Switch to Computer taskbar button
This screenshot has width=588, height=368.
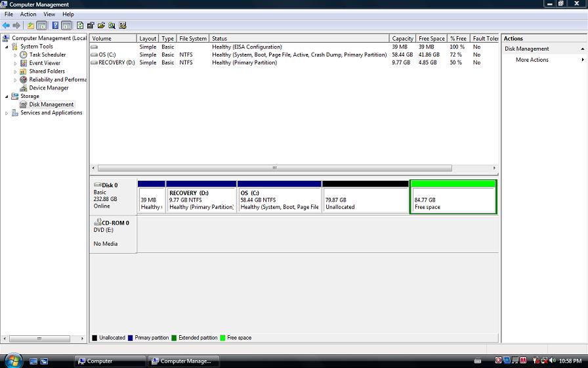tap(110, 361)
